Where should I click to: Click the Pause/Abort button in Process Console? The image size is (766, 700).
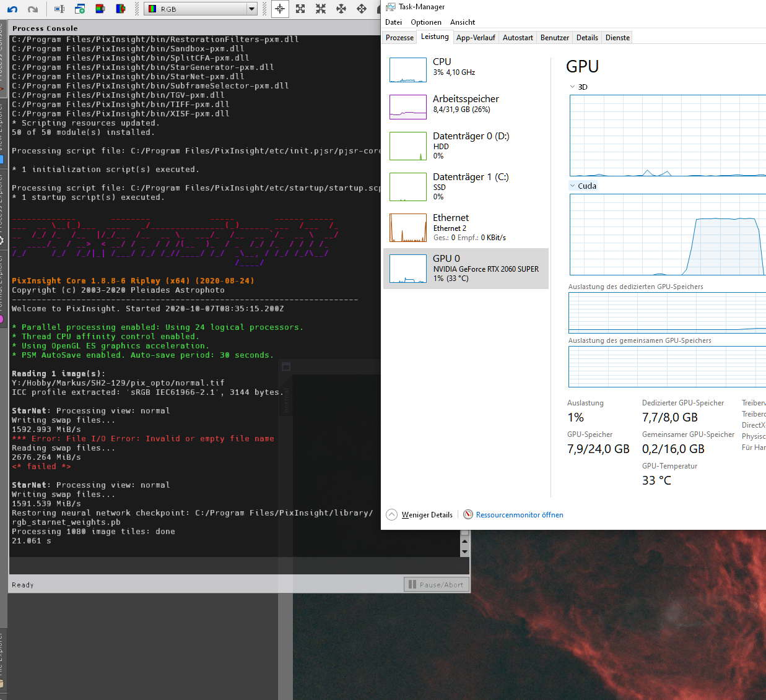[x=437, y=584]
